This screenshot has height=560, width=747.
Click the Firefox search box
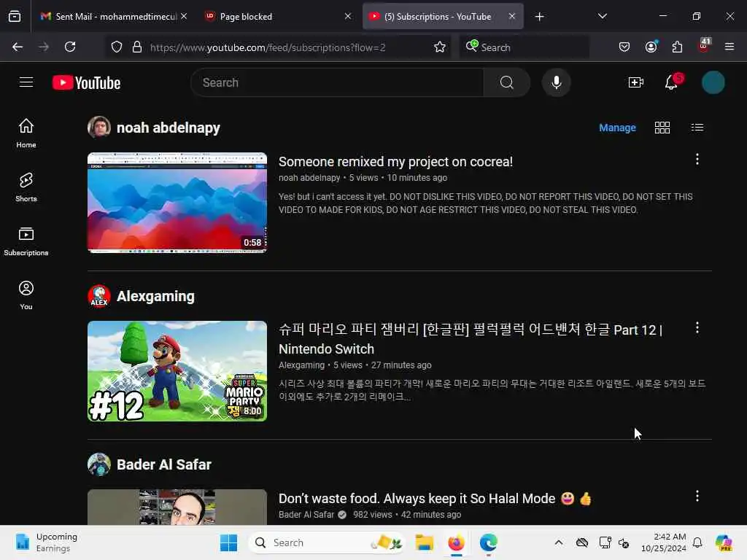tap(524, 47)
